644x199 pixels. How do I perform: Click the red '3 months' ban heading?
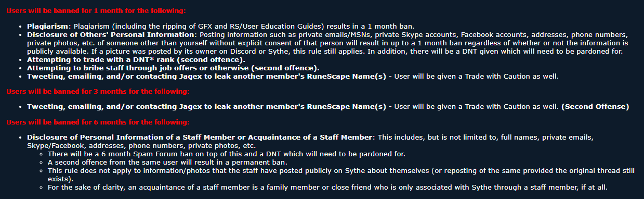[x=97, y=91]
